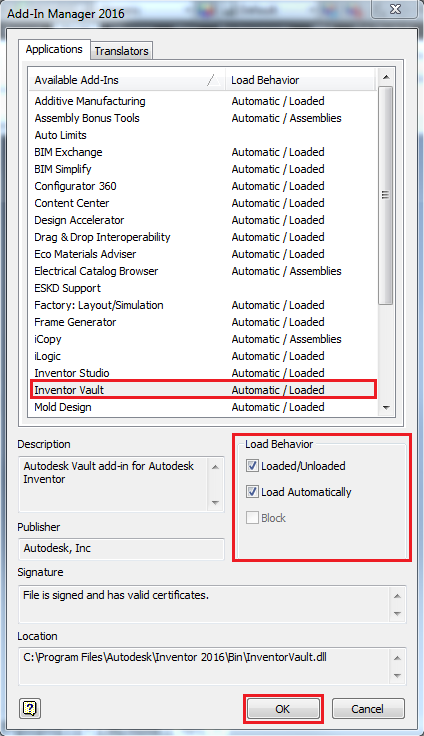
Task: Click the Signature box scroll up arrow
Action: (398, 596)
